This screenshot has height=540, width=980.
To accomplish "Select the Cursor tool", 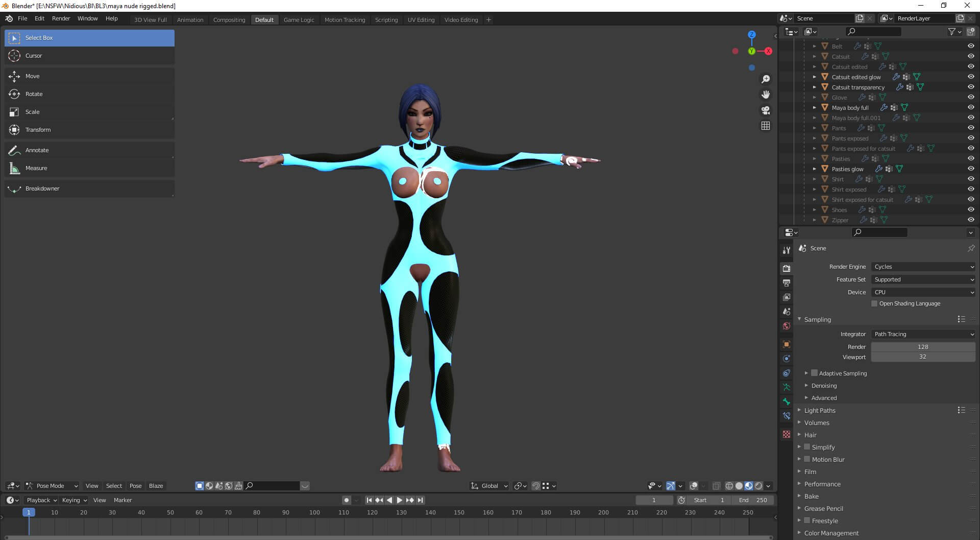I will click(x=89, y=56).
